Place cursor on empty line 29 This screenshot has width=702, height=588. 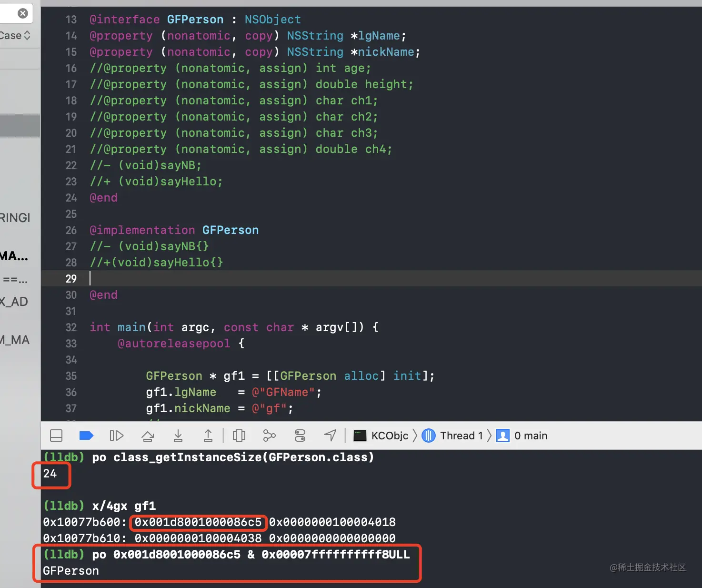tap(371, 279)
